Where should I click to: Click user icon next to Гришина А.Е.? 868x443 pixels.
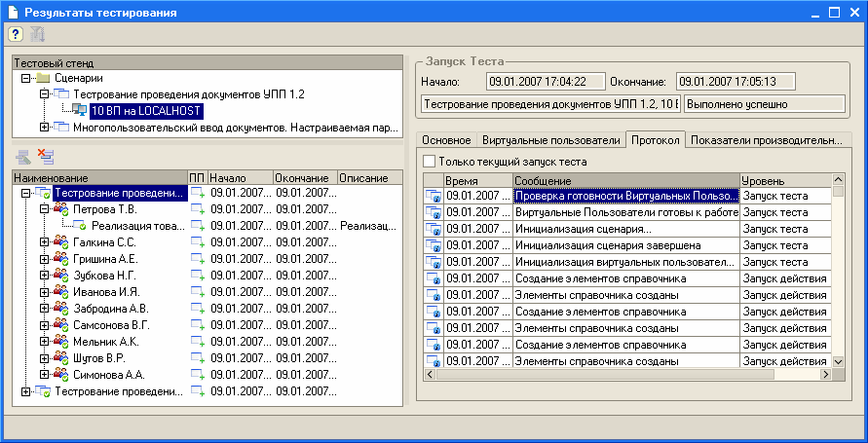click(61, 259)
